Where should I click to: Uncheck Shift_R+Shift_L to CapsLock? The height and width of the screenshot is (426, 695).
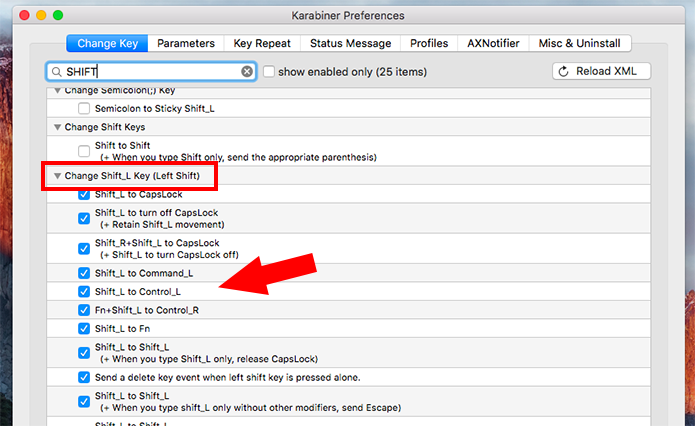click(84, 248)
